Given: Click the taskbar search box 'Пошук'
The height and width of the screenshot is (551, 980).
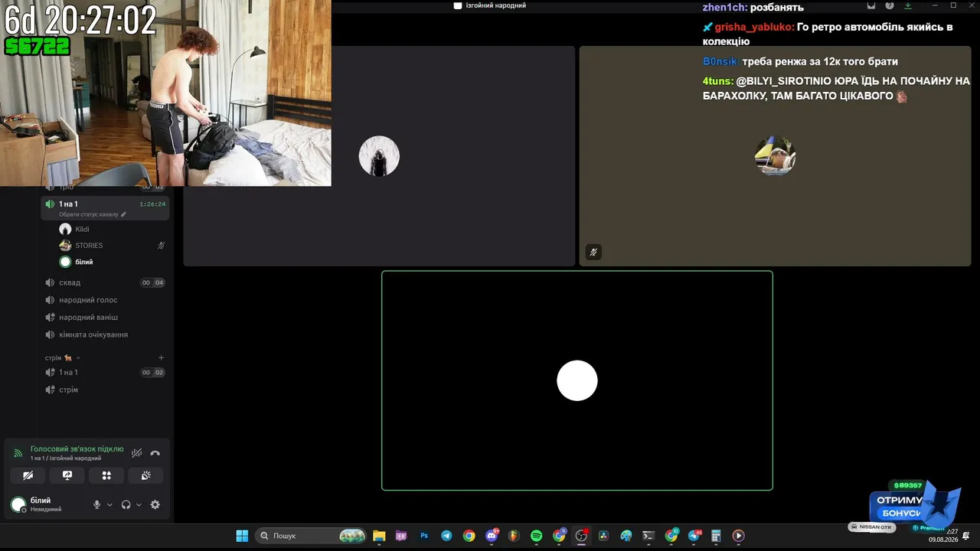Looking at the screenshot, I should click(312, 536).
